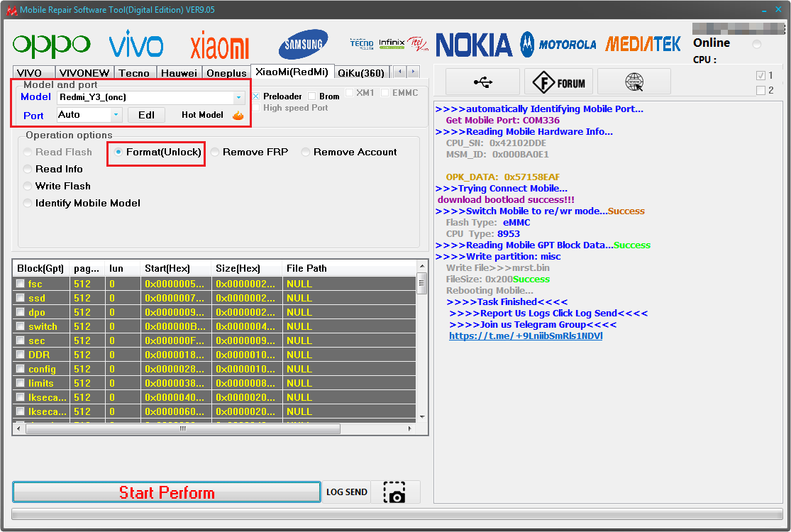Tick the fsc partition checkbox

(x=20, y=284)
